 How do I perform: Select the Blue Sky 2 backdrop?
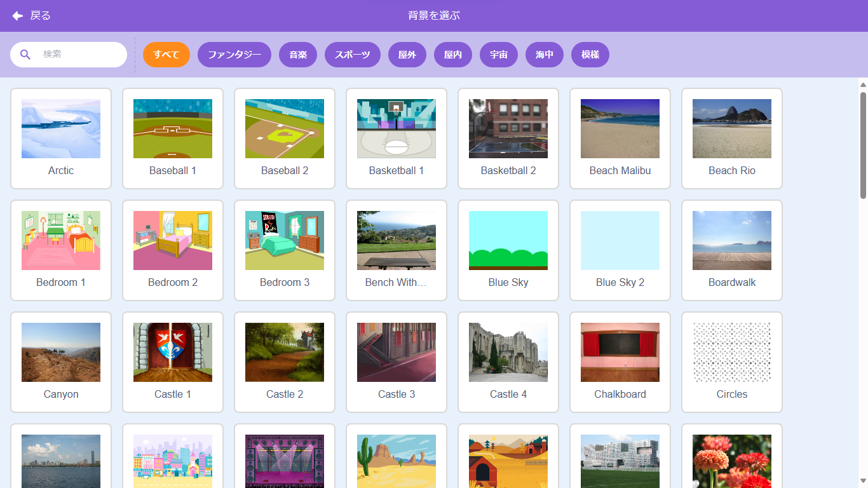[620, 250]
